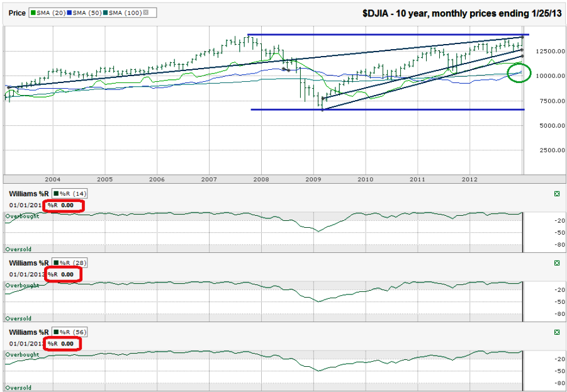The width and height of the screenshot is (567, 392).
Task: Click the Oversold label in the %R (28) panel
Action: (18, 318)
